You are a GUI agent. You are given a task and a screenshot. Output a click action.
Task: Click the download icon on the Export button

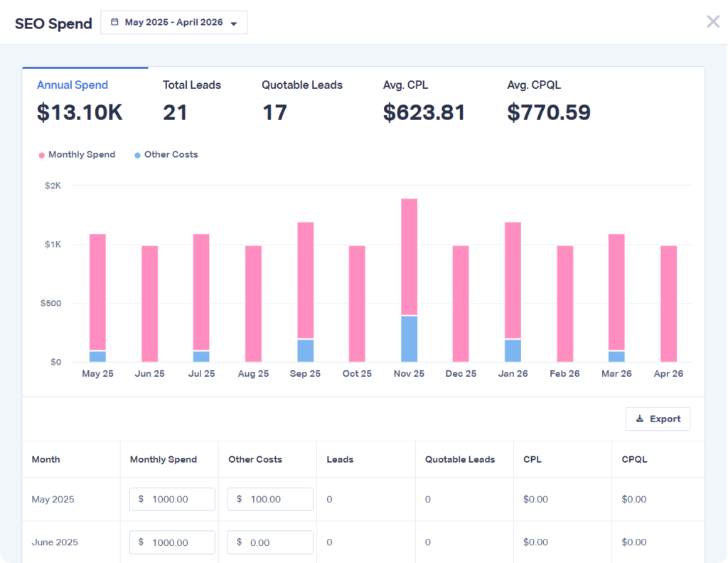coord(641,419)
